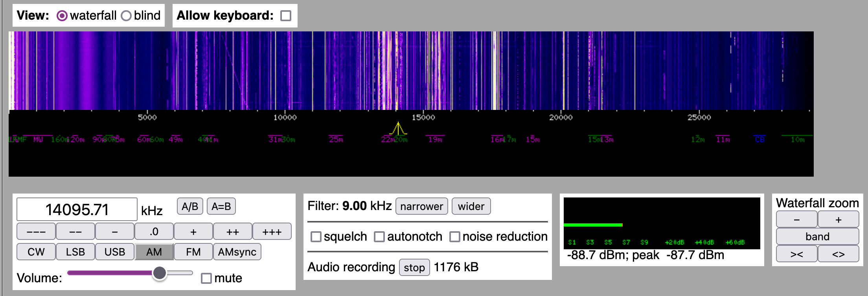Click the band waterfall zoom button
This screenshot has height=296, width=868.
pyautogui.click(x=817, y=237)
